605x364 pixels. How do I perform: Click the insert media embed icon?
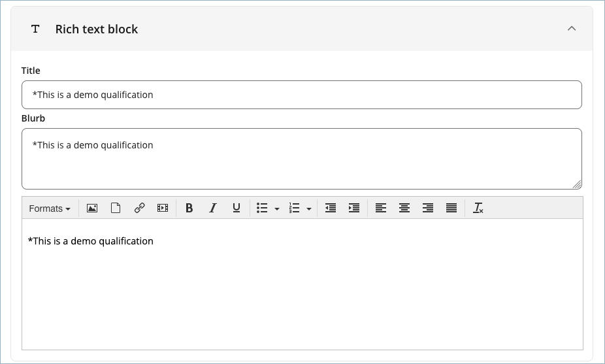[163, 208]
